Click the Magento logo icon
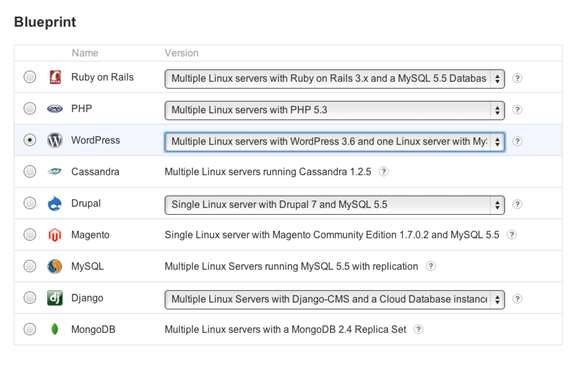 [55, 235]
